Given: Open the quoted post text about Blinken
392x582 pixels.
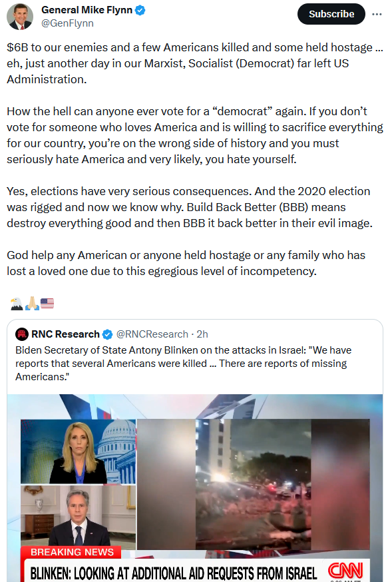Looking at the screenshot, I should pos(183,364).
